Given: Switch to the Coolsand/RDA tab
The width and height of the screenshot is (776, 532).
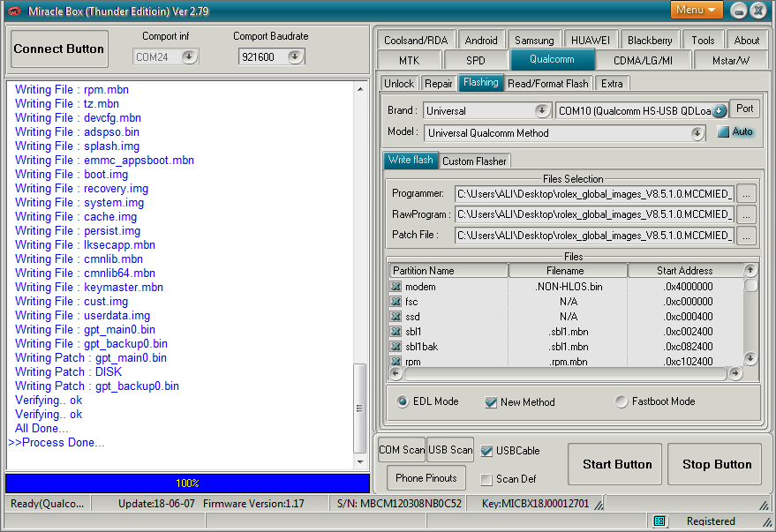Looking at the screenshot, I should tap(416, 40).
